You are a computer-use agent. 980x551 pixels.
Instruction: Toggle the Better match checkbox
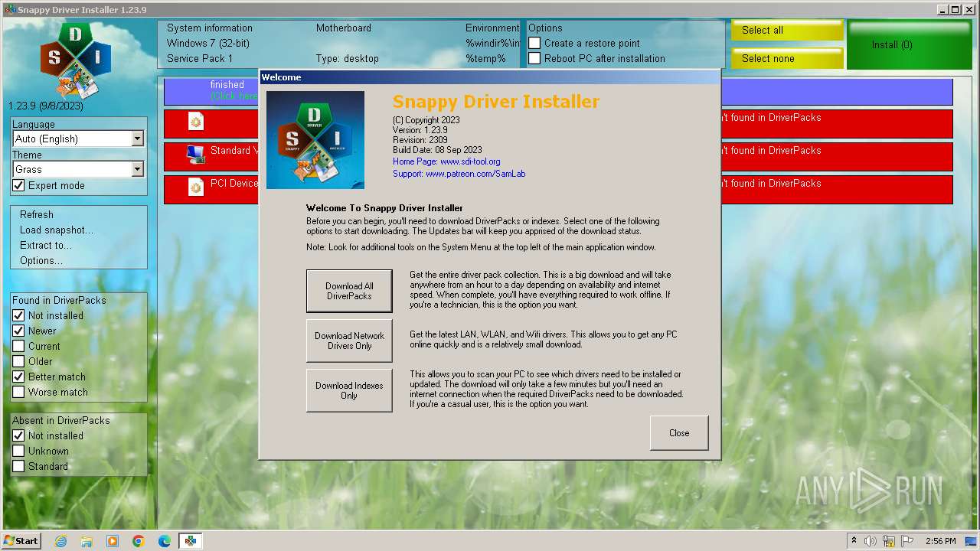point(19,377)
